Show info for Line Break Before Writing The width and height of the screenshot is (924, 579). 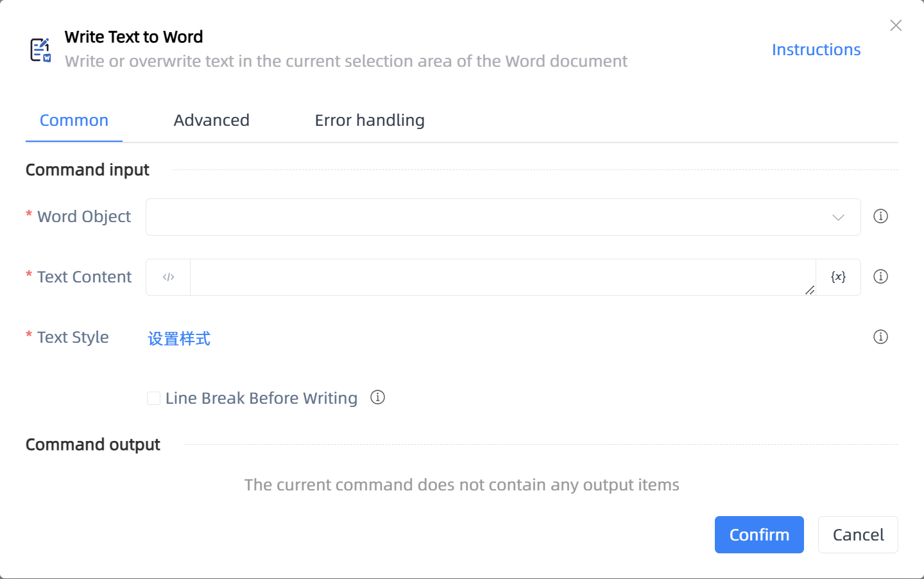click(x=377, y=397)
